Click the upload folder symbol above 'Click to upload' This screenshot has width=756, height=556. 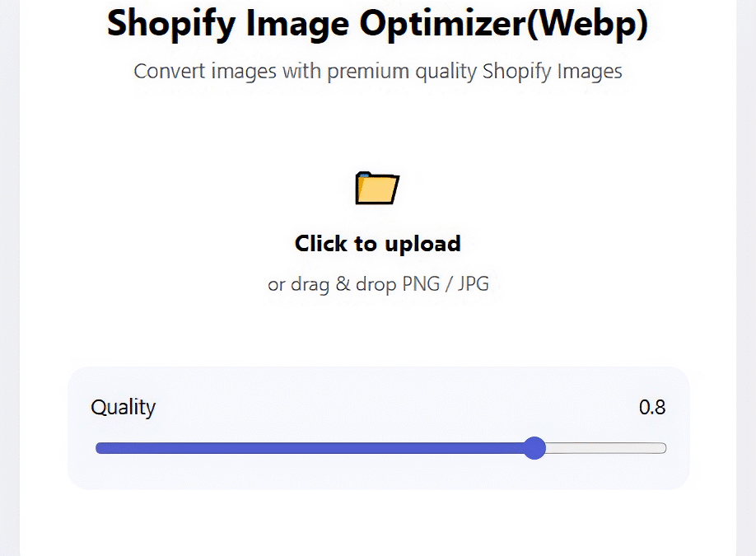[376, 188]
